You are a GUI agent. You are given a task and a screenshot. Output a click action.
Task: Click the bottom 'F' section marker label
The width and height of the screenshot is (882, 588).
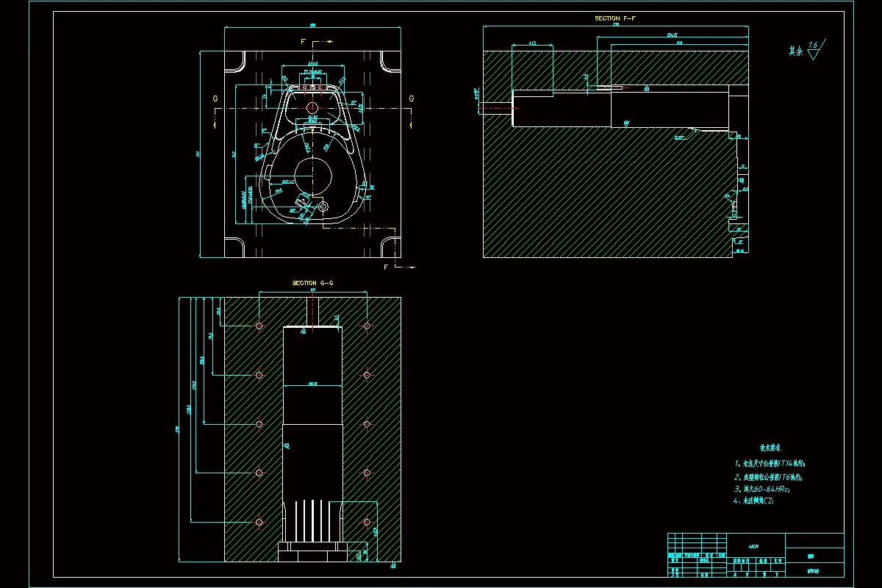click(x=386, y=267)
